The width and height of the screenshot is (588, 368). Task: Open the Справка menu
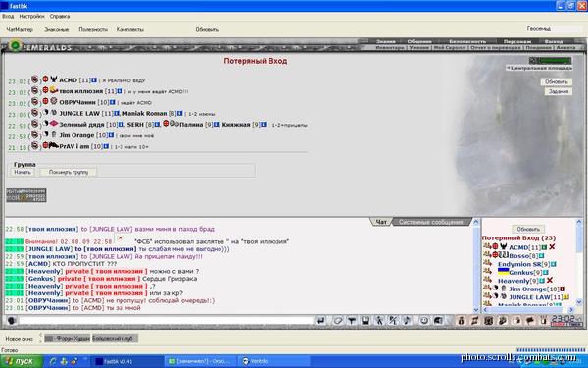tap(59, 16)
